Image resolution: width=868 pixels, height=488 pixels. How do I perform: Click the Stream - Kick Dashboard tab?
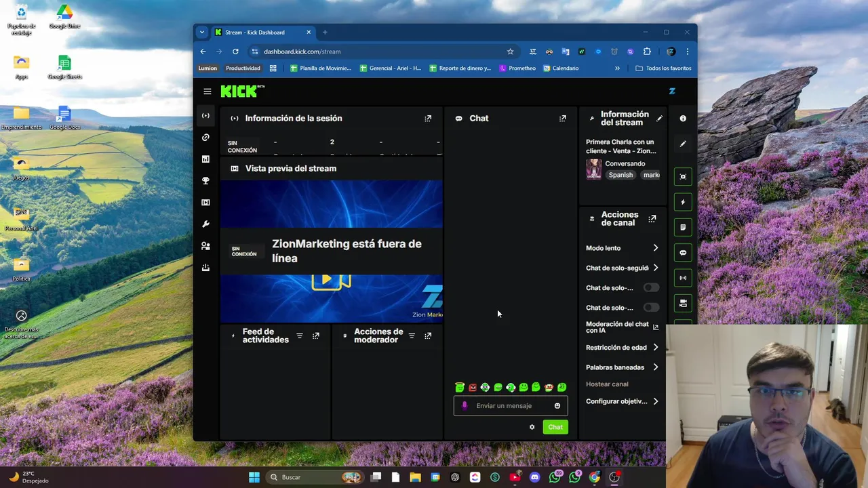(x=263, y=32)
